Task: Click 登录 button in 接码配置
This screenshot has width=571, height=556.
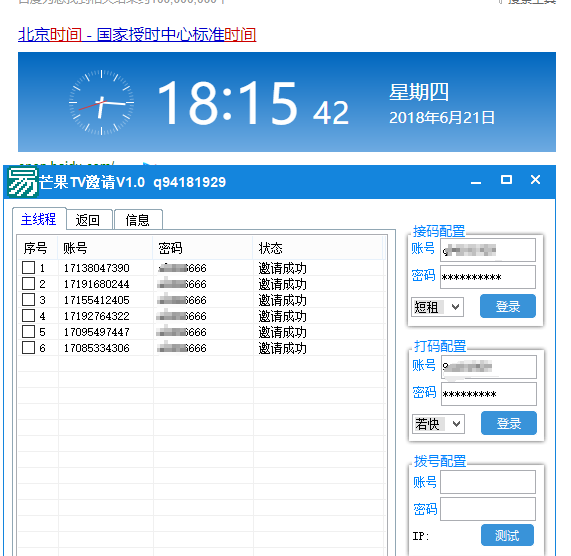Action: (508, 306)
